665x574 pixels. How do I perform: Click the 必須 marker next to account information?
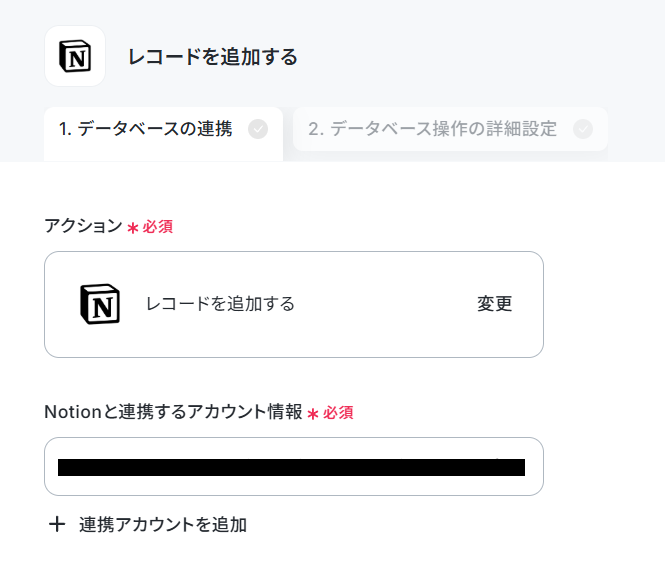pos(338,413)
